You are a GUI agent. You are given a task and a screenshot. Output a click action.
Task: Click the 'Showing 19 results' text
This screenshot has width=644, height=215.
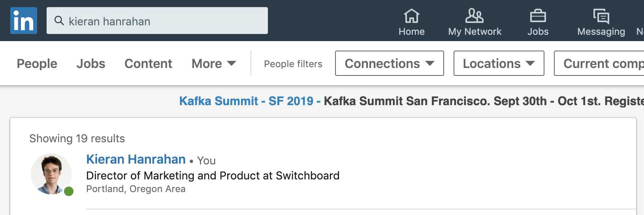(77, 138)
